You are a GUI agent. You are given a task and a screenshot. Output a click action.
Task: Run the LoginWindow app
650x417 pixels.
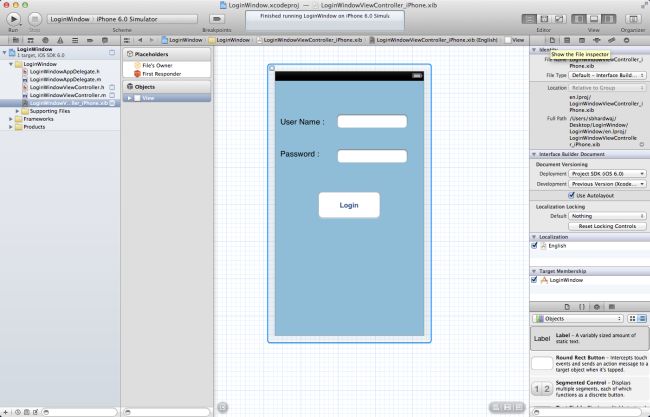[x=13, y=19]
